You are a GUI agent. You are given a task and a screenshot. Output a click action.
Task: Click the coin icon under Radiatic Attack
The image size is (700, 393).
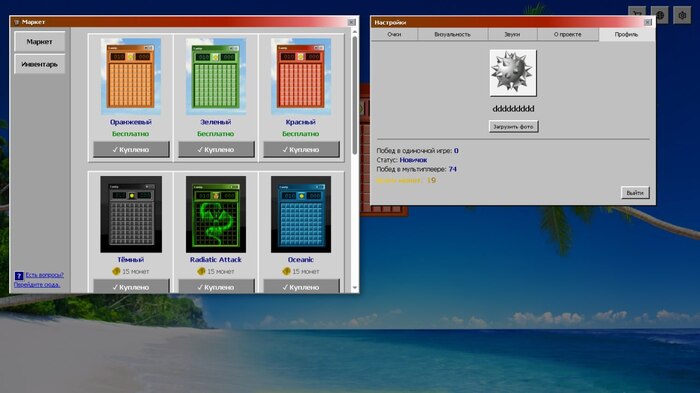(x=201, y=272)
